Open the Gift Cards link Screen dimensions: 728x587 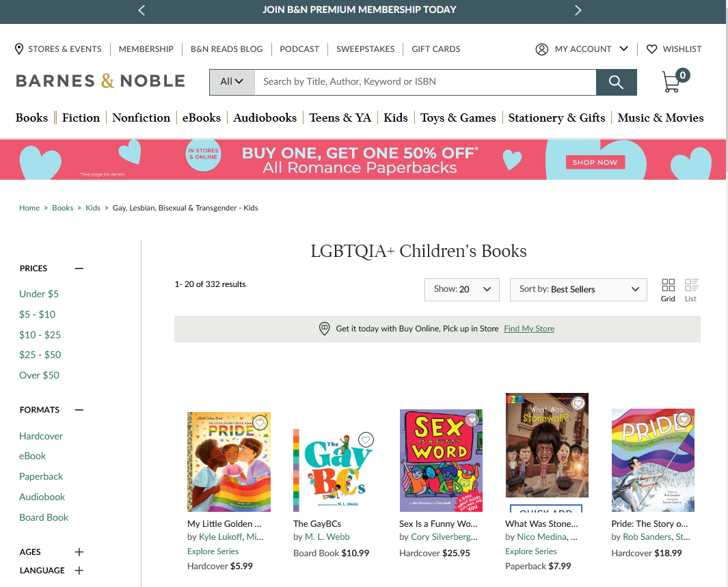tap(436, 49)
